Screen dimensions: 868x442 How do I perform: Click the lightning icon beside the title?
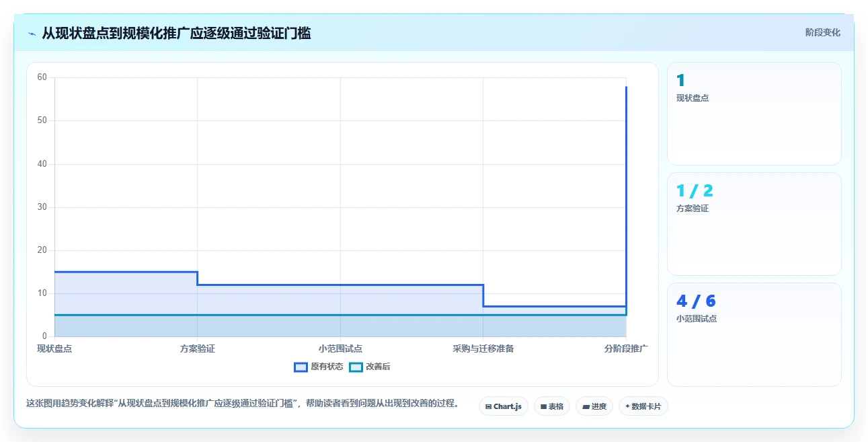pyautogui.click(x=32, y=34)
